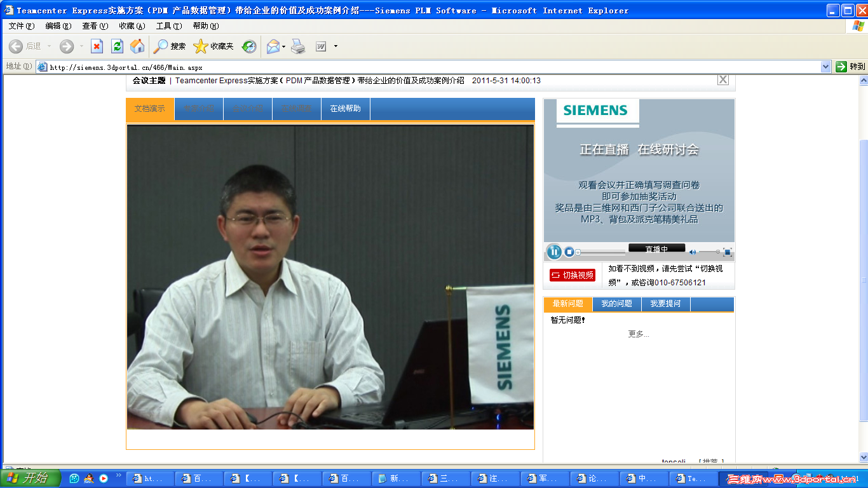The image size is (868, 488).
Task: Select the second blue tab beside 文档演示
Action: pos(199,109)
